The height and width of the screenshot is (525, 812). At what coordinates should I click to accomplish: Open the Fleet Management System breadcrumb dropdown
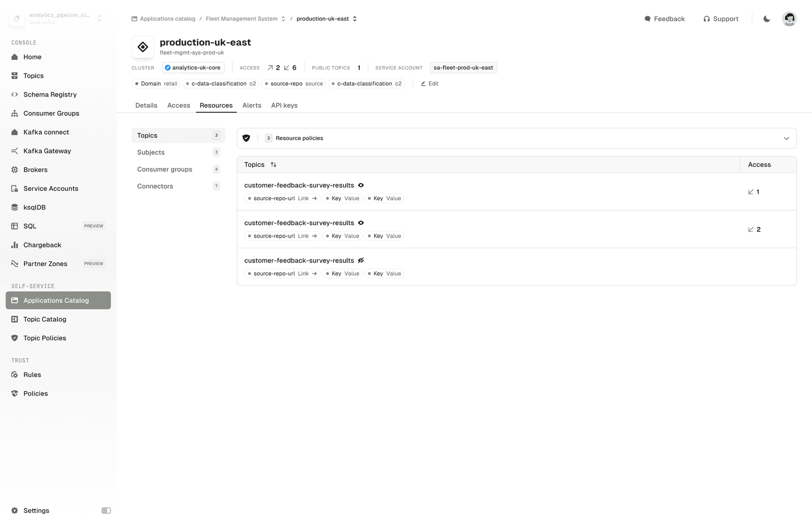tap(283, 19)
